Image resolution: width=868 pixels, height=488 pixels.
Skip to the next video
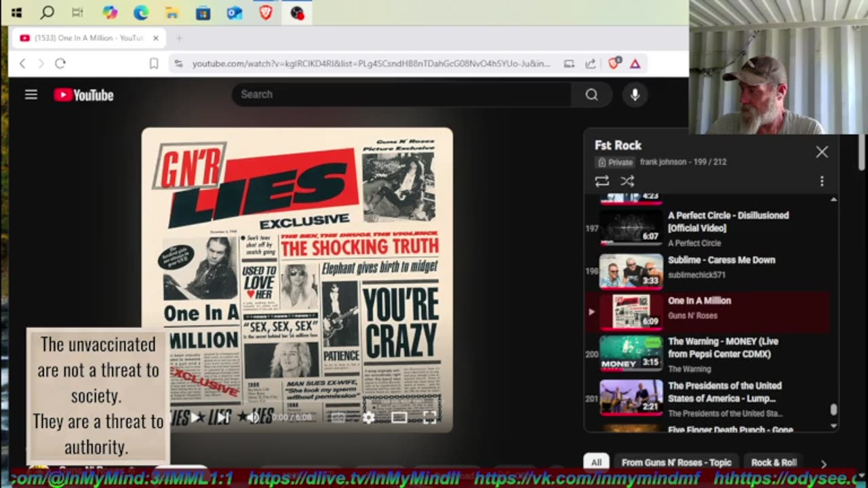coord(222,417)
